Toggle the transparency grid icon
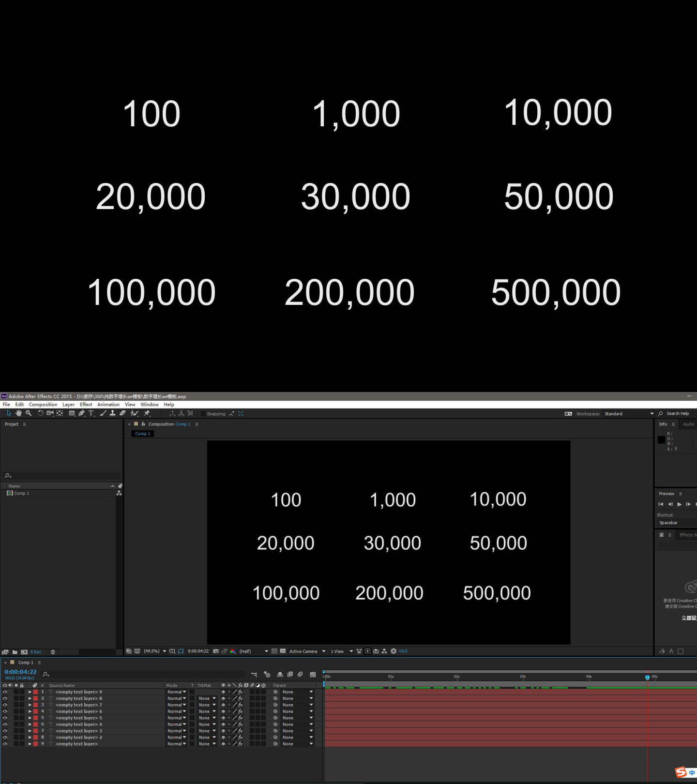Viewport: 697px width, 784px height. pyautogui.click(x=283, y=651)
